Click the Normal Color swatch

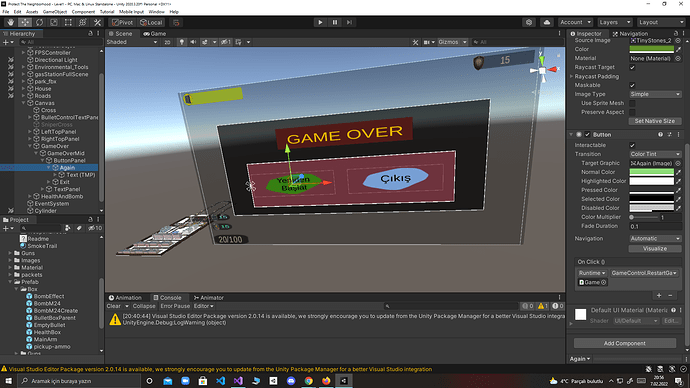coord(651,172)
